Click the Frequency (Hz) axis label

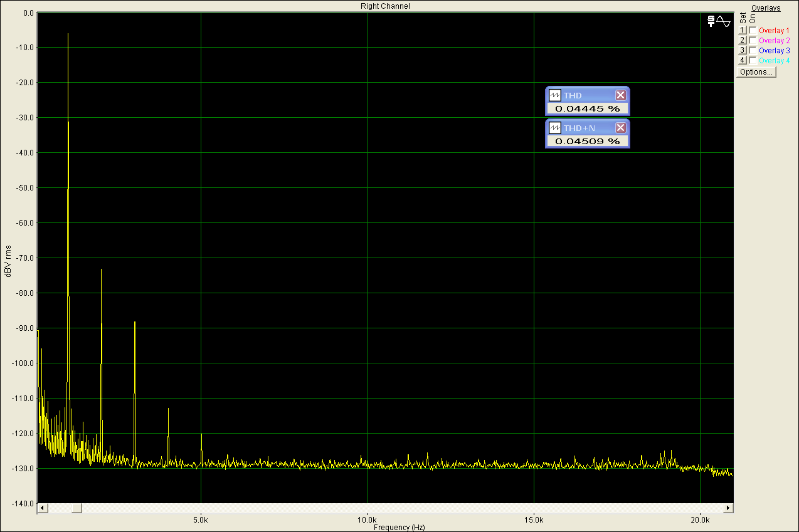(x=399, y=528)
